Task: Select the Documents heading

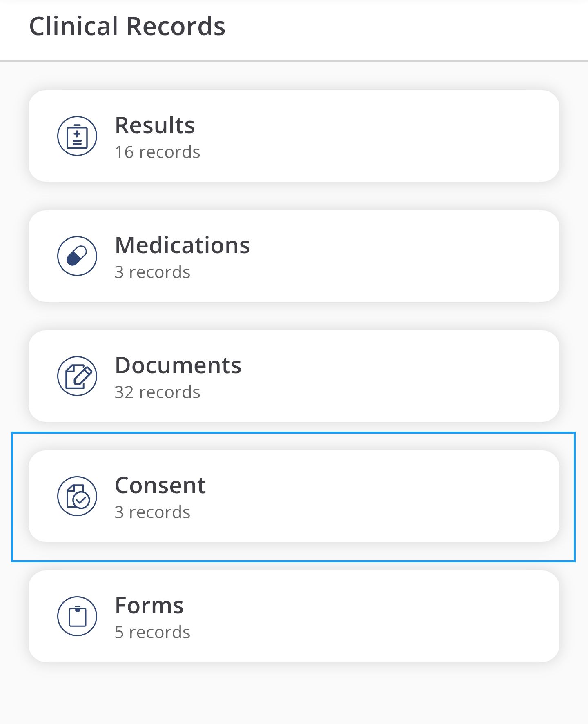Action: click(x=178, y=365)
